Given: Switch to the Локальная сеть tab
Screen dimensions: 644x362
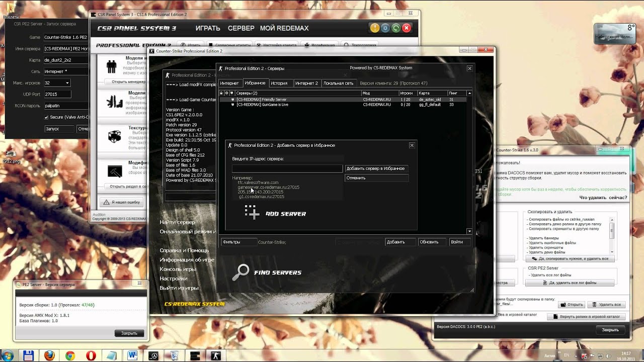Looking at the screenshot, I should [339, 83].
